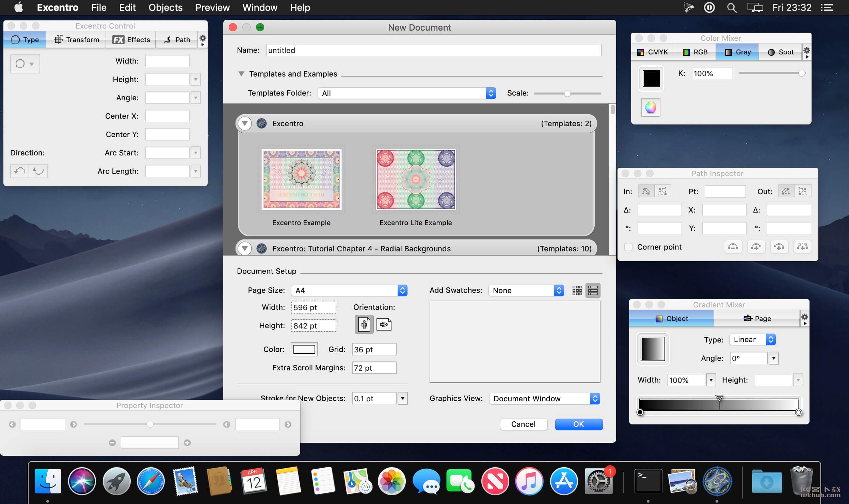Screen dimensions: 849x504
Task: Click rightmost arrow icon in Property Inspector
Action: coord(288,424)
